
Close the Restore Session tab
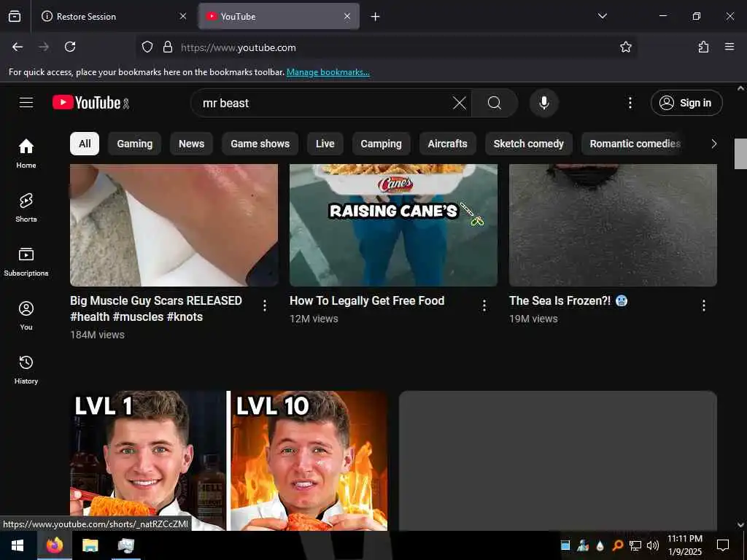pyautogui.click(x=183, y=16)
